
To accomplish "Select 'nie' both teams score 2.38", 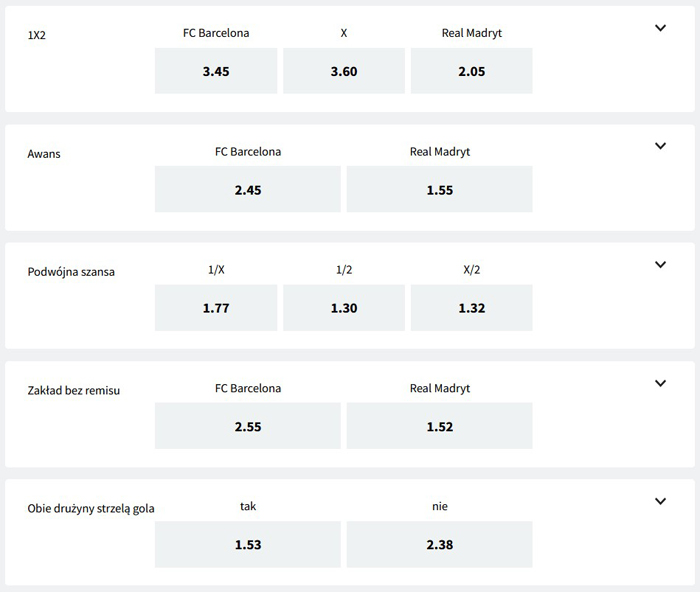I will [440, 544].
